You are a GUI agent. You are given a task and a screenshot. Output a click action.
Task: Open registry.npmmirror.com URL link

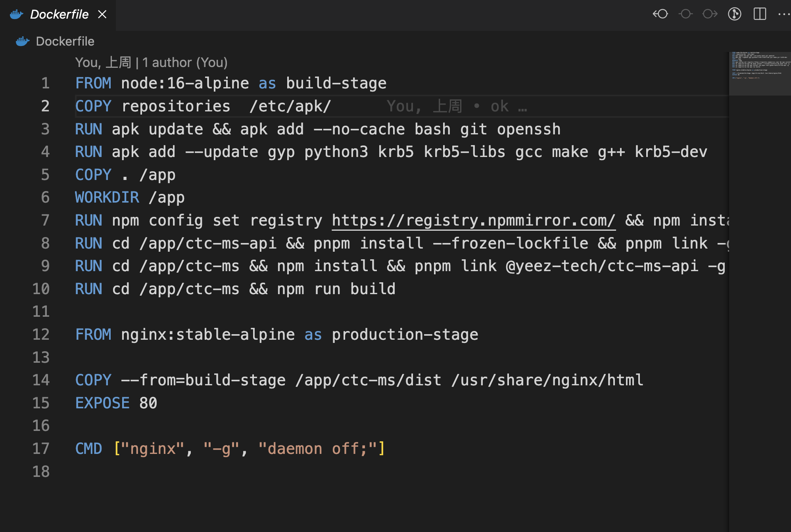coord(474,220)
